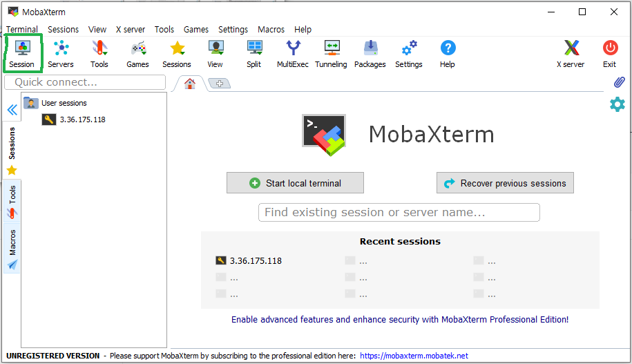The height and width of the screenshot is (364, 632).
Task: Open the Terminal menu
Action: pos(22,30)
